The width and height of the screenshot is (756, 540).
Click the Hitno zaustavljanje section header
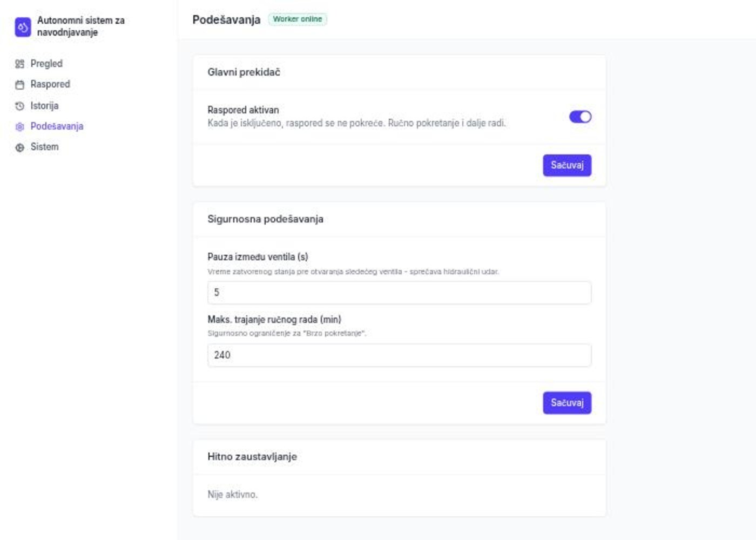point(252,457)
